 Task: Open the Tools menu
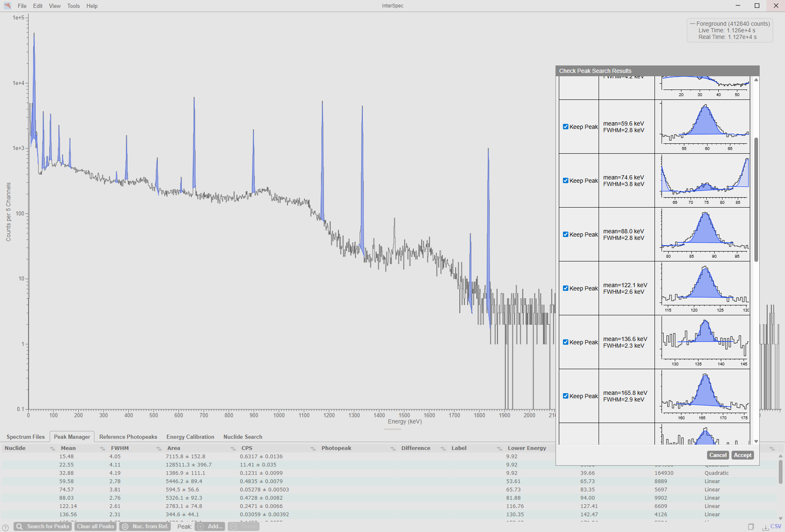point(73,6)
